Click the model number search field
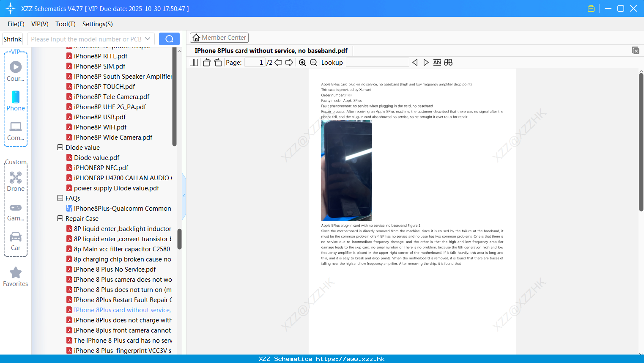 86,39
